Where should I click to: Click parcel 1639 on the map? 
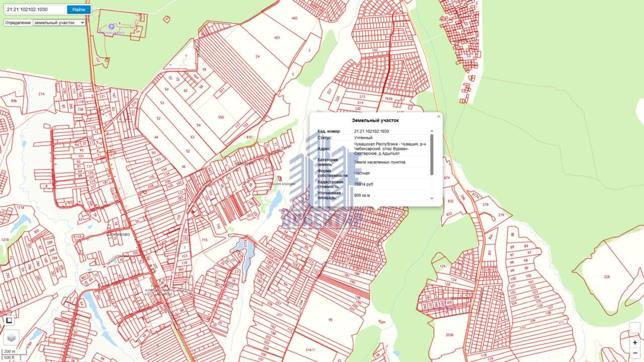(388, 99)
